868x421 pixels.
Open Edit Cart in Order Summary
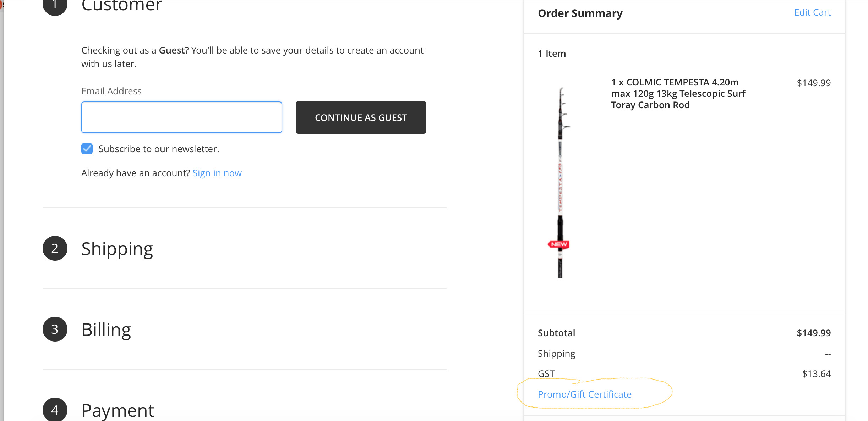pos(812,13)
